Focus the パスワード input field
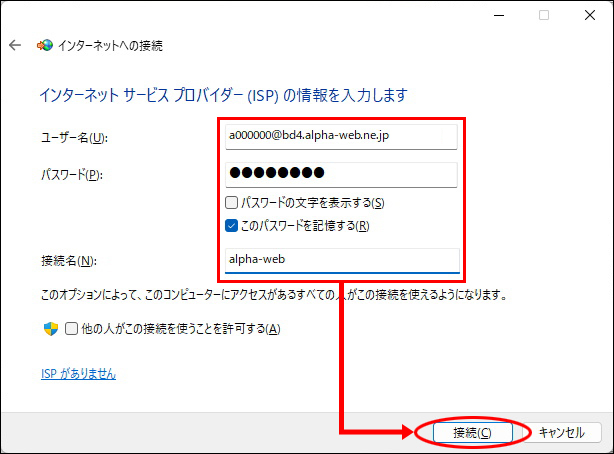Screen dimensions: 614x454 click(x=341, y=174)
